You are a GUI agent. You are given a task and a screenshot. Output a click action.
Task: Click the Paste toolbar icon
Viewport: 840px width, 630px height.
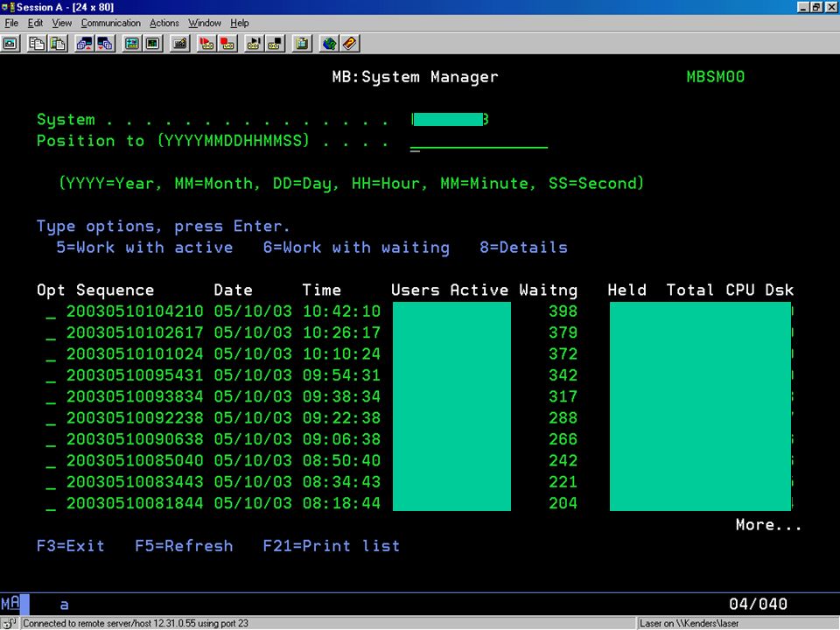point(58,44)
